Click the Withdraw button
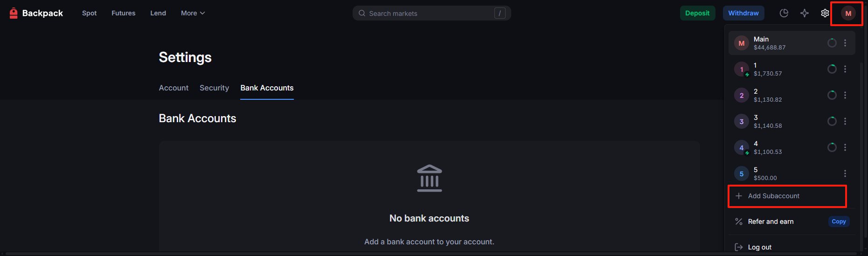 tap(743, 13)
